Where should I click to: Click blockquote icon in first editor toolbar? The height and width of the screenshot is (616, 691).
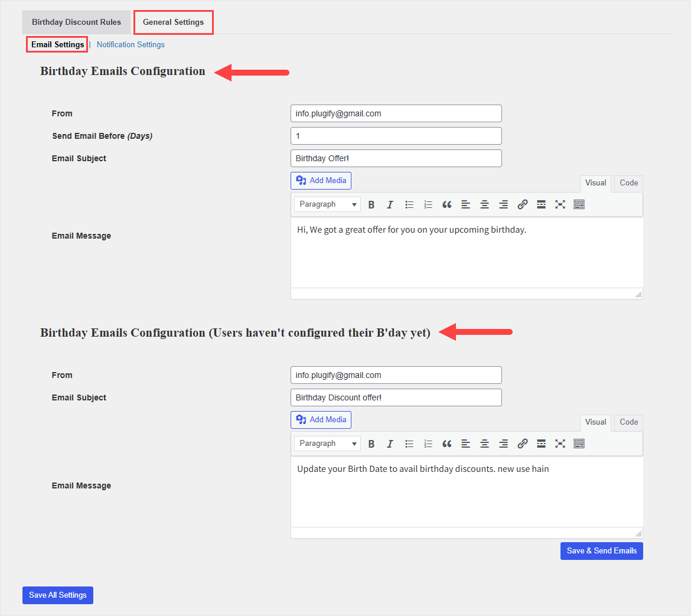click(447, 204)
